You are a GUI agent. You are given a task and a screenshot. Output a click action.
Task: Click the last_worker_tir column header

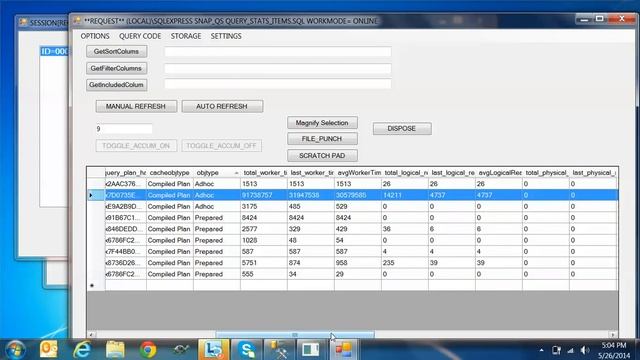point(311,173)
